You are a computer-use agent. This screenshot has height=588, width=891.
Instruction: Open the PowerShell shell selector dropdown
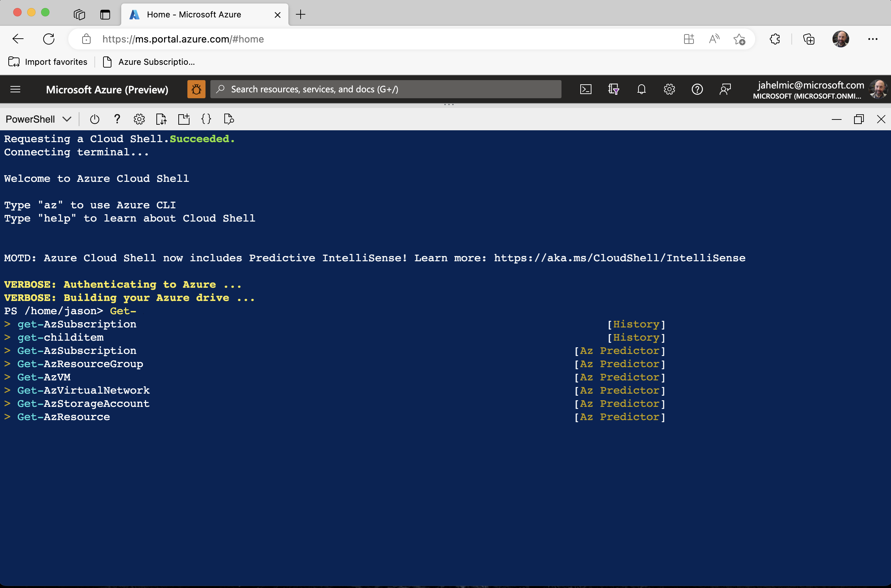(x=38, y=119)
